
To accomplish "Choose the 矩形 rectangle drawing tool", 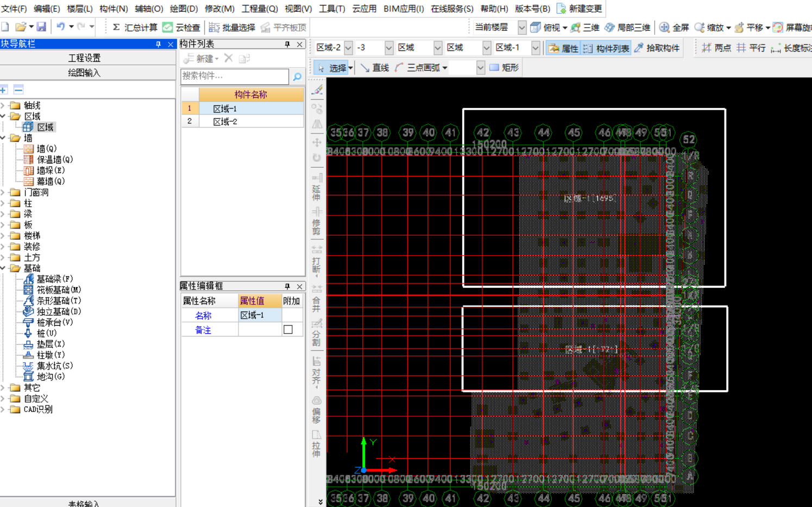I will point(504,68).
